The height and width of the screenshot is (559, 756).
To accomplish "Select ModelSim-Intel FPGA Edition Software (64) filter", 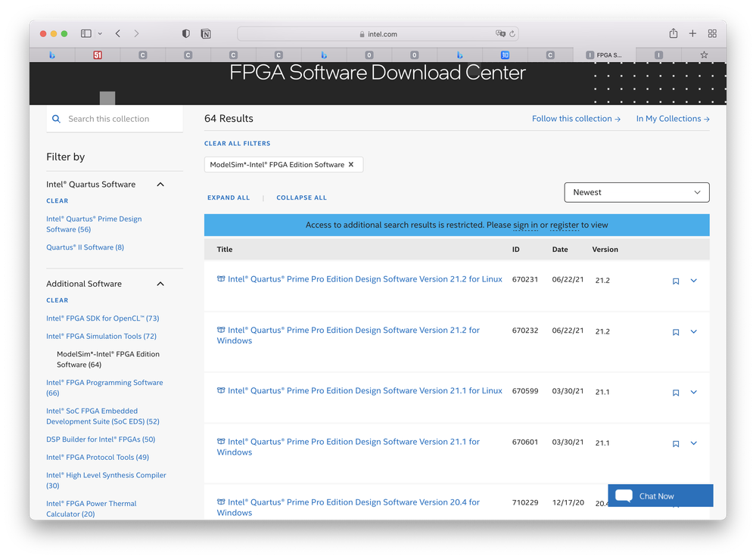I will [x=108, y=359].
